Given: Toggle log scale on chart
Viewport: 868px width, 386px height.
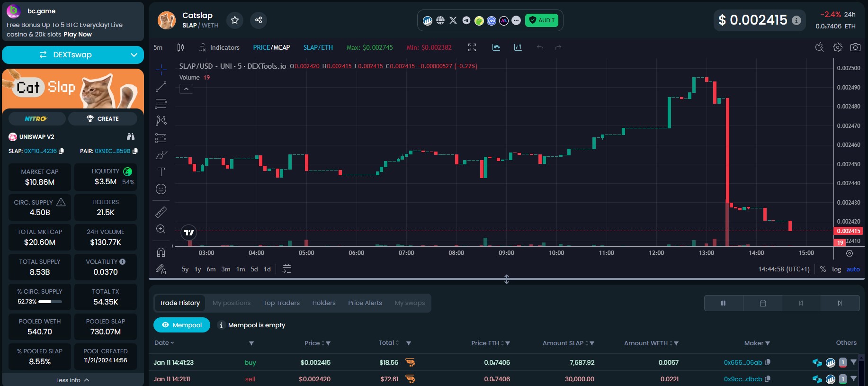Looking at the screenshot, I should pos(836,269).
